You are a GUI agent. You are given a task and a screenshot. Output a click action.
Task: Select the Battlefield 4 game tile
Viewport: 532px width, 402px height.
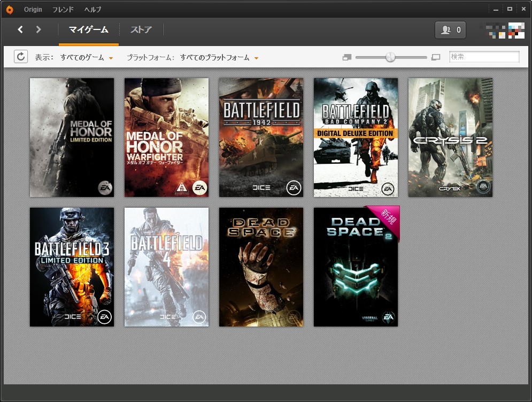167,267
